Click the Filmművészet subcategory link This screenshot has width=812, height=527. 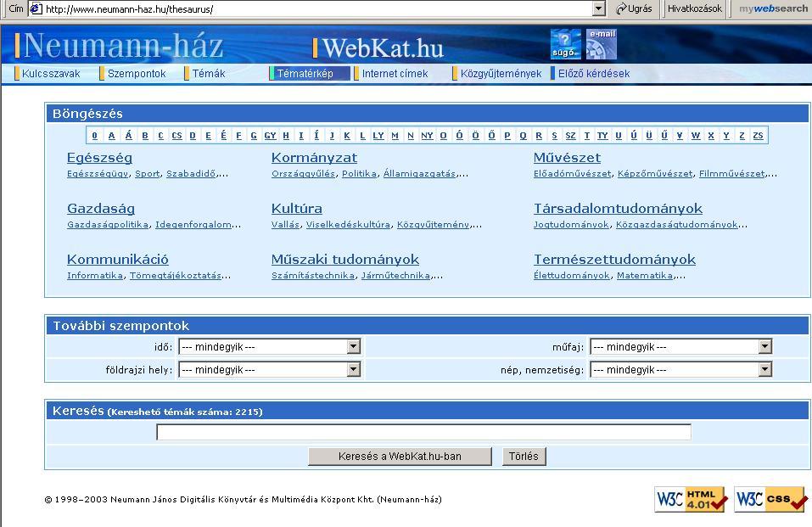pos(731,174)
